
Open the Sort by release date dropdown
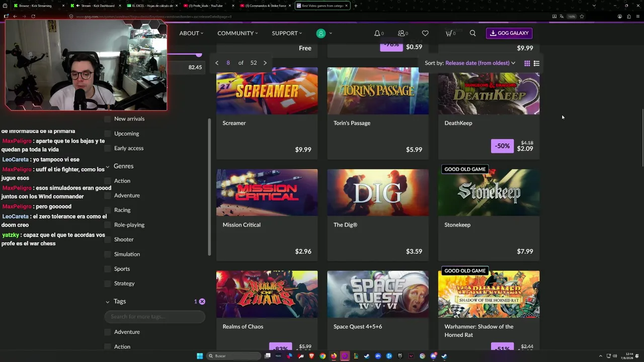click(480, 63)
